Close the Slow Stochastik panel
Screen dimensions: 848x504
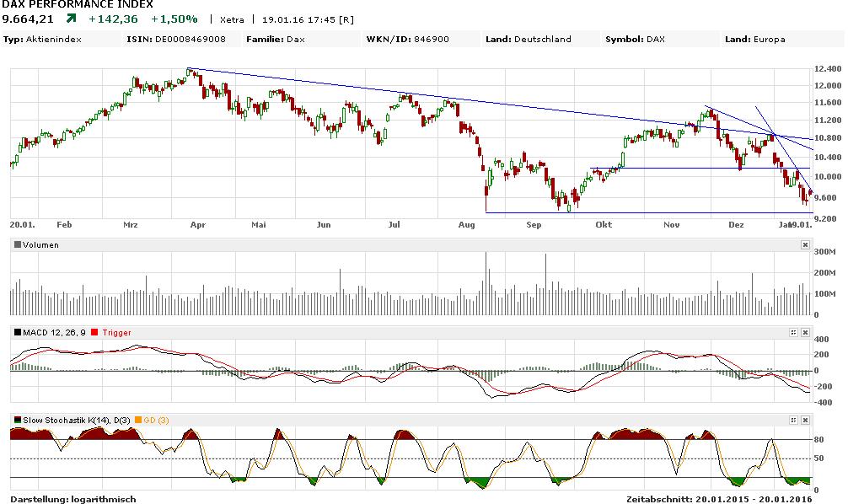coord(805,420)
